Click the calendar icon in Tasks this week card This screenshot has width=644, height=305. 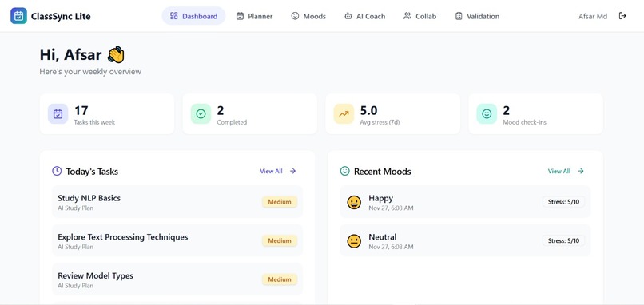pyautogui.click(x=58, y=113)
